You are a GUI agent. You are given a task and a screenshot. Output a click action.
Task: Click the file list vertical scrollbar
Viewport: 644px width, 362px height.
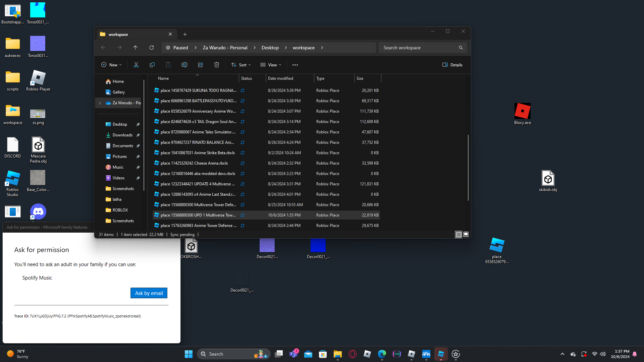468,168
